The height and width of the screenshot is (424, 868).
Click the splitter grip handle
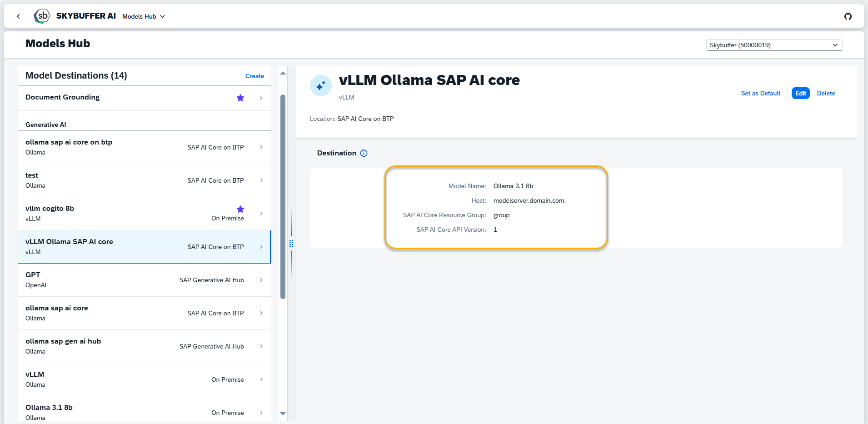[x=291, y=244]
